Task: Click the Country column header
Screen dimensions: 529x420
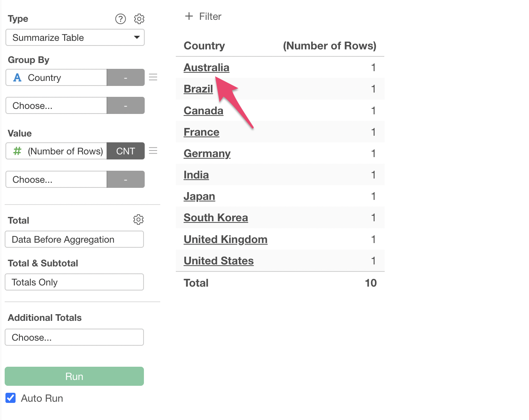Action: pyautogui.click(x=204, y=46)
